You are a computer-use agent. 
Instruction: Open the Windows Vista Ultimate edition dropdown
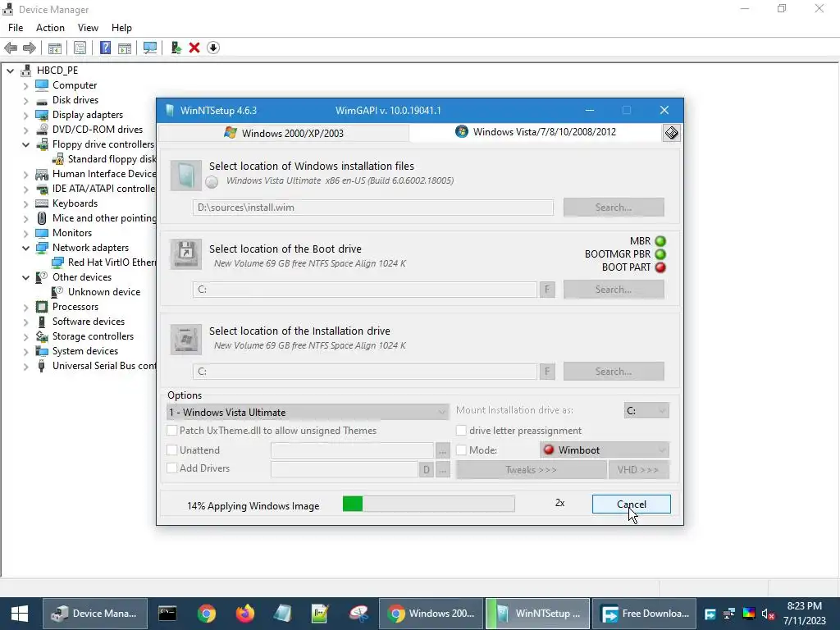click(x=308, y=412)
